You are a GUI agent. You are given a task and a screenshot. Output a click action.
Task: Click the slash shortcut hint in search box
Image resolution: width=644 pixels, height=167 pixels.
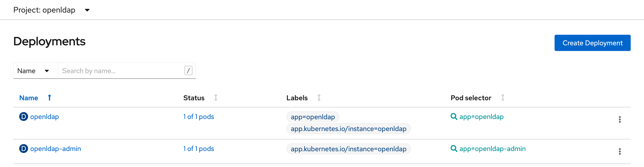188,71
